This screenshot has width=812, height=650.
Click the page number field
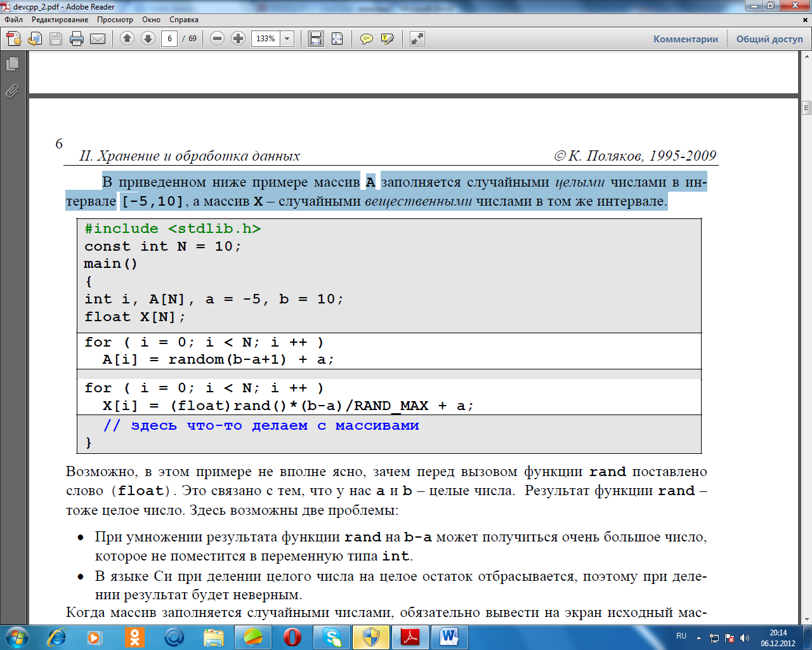pos(169,39)
